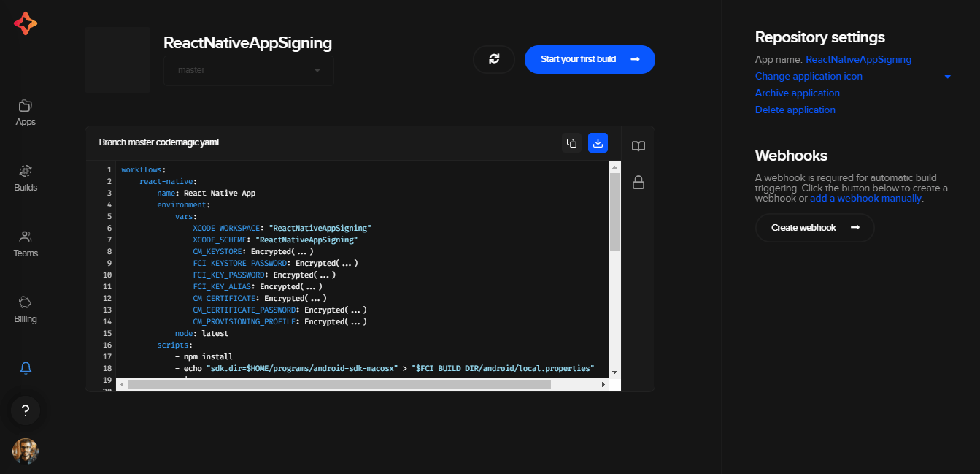The image size is (980, 474).
Task: Click the FCI_KEYSTORE_PASSWORD line
Action: 276,263
